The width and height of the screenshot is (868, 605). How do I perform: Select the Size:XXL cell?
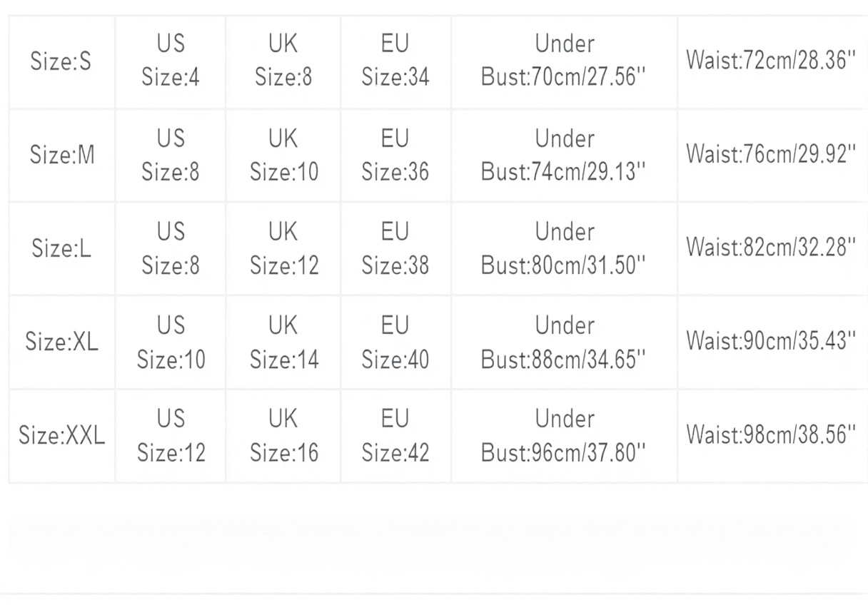[61, 435]
